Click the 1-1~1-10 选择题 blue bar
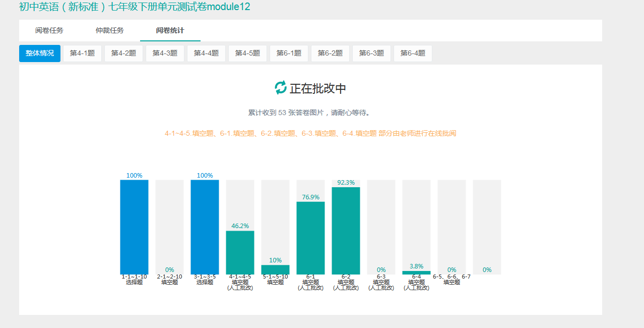Image resolution: width=644 pixels, height=328 pixels. tap(134, 227)
